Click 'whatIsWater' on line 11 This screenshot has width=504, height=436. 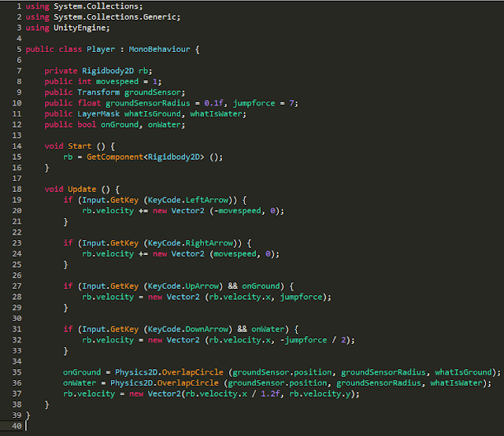point(217,114)
